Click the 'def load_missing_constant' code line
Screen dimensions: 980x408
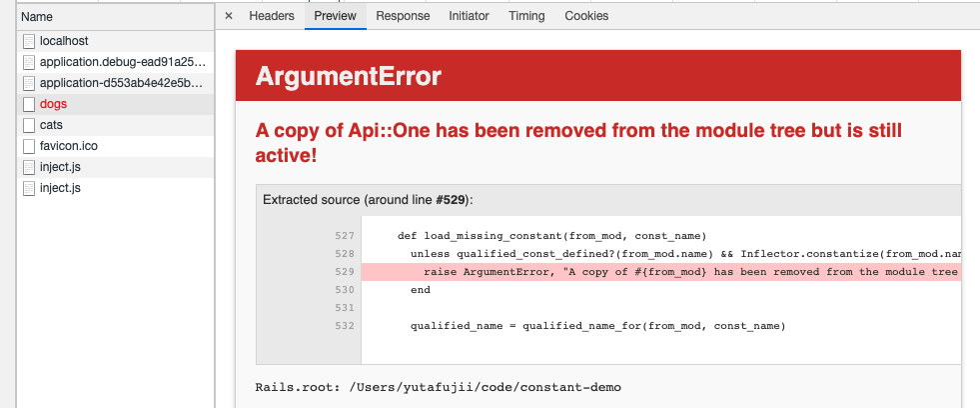[x=551, y=236]
